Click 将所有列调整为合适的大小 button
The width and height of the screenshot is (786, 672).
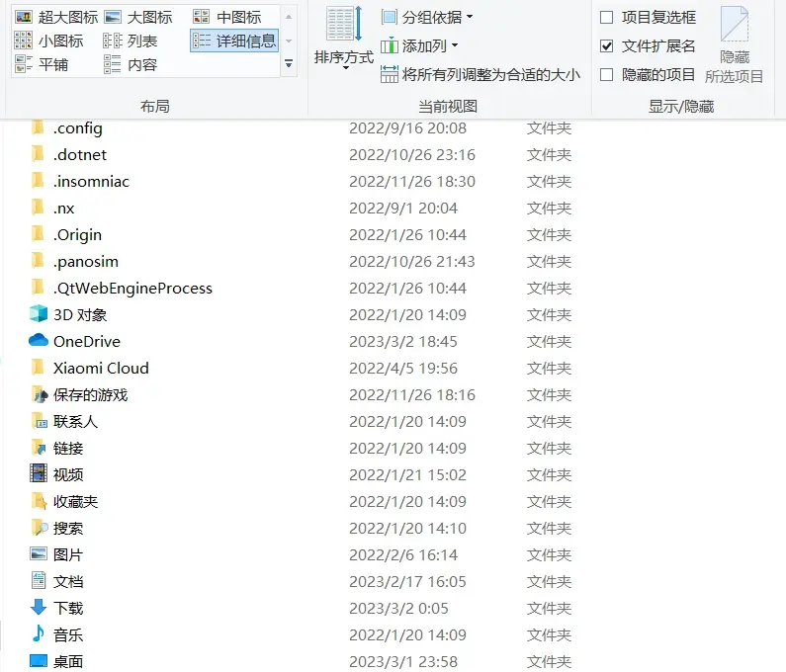(x=480, y=75)
